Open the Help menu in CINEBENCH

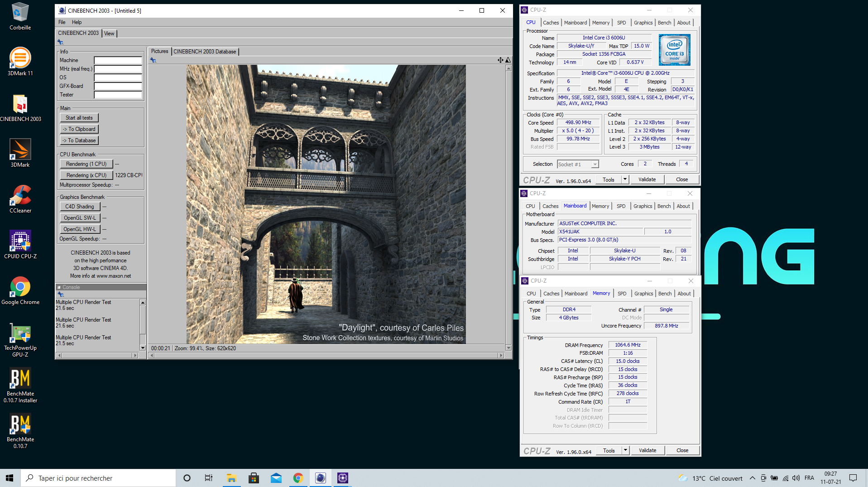[77, 22]
